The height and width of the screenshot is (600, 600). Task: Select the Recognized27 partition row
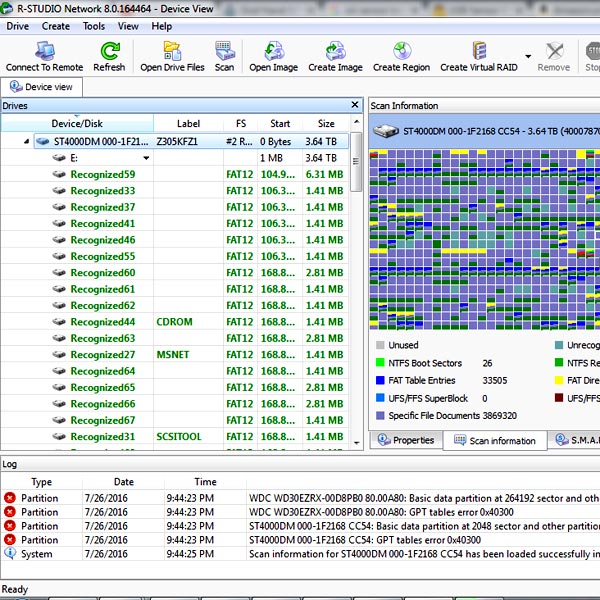click(175, 355)
